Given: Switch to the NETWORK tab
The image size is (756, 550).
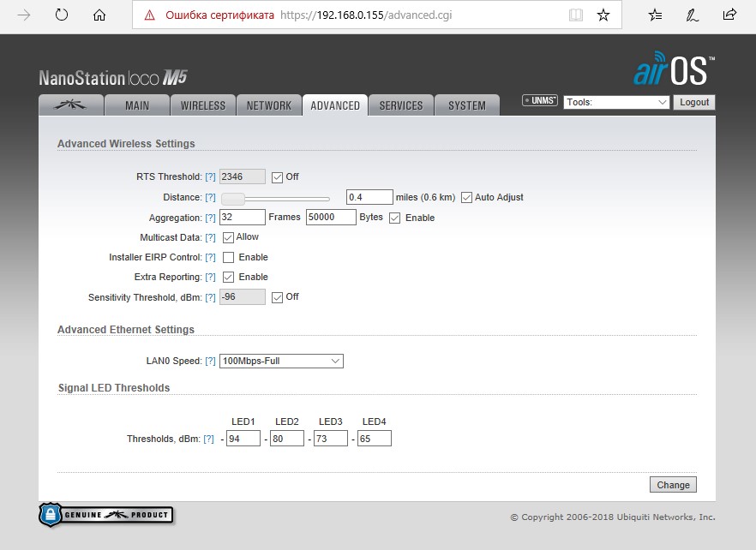Looking at the screenshot, I should pyautogui.click(x=269, y=105).
